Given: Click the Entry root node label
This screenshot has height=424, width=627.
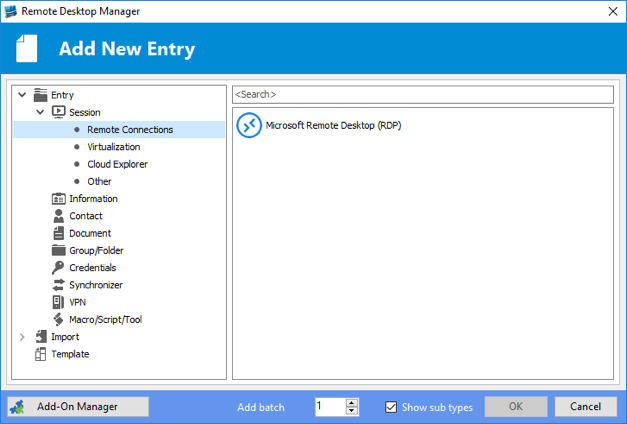Looking at the screenshot, I should point(62,95).
